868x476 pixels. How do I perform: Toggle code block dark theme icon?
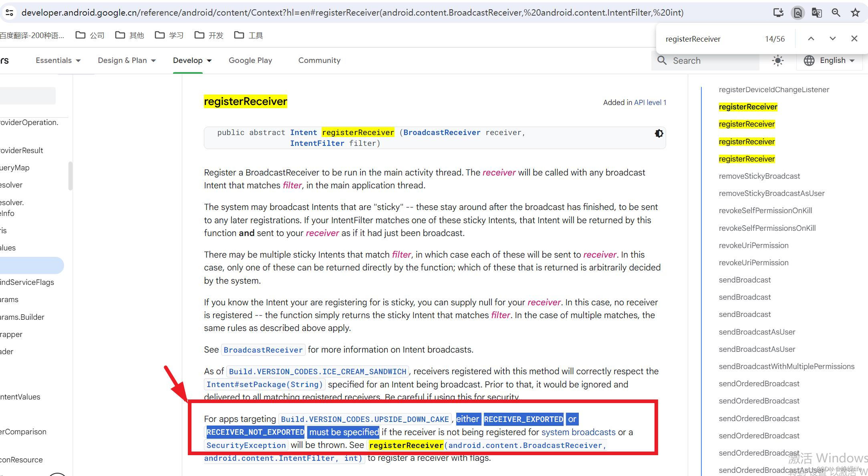coord(659,133)
